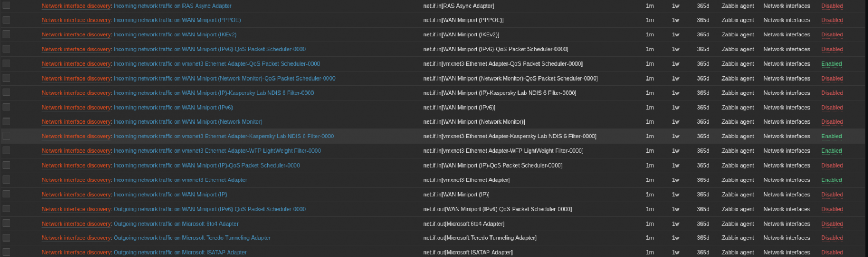868x257 pixels.
Task: Open incoming vmxnet3 Ethernet Adapter-WFP LightWeight Filter-0000 item
Action: point(217,151)
